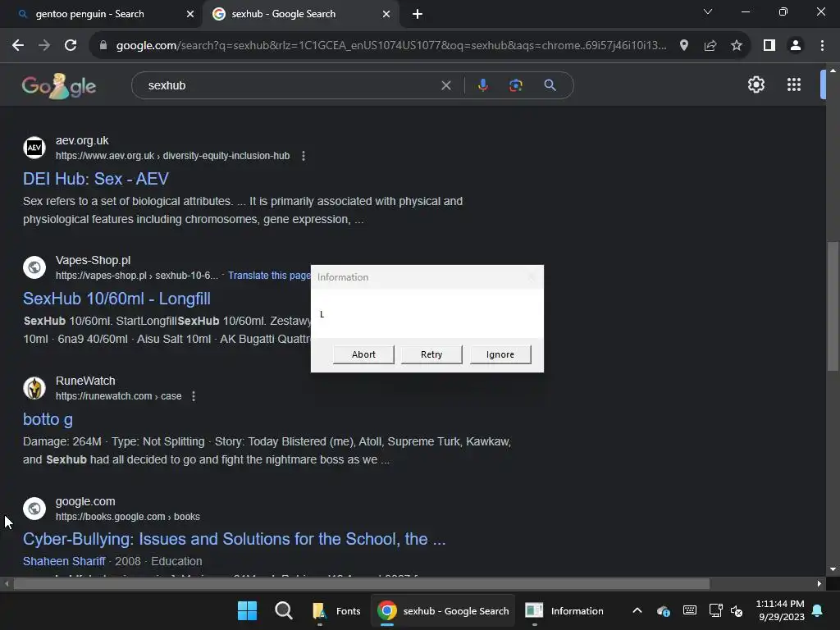Bookmark this tab with star icon

pyautogui.click(x=737, y=46)
